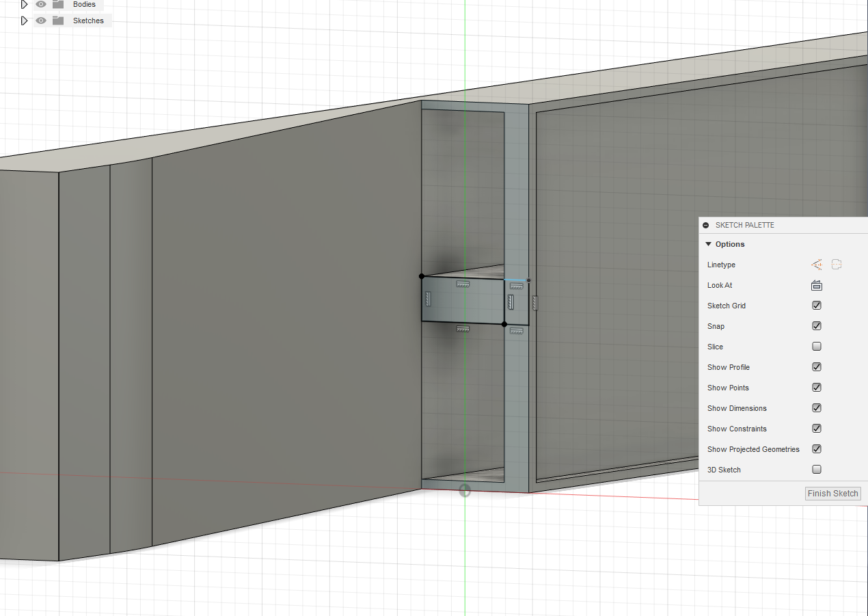Expand the Sketches tree node

click(x=24, y=21)
